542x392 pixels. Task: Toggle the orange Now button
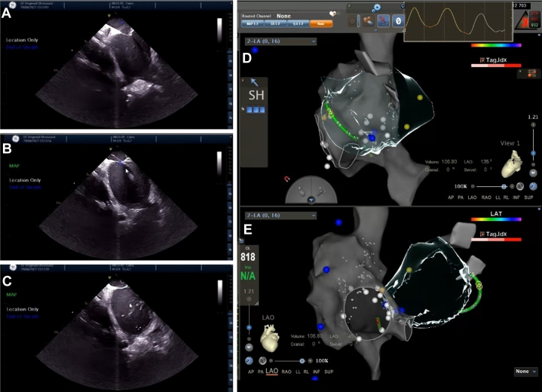pos(321,24)
